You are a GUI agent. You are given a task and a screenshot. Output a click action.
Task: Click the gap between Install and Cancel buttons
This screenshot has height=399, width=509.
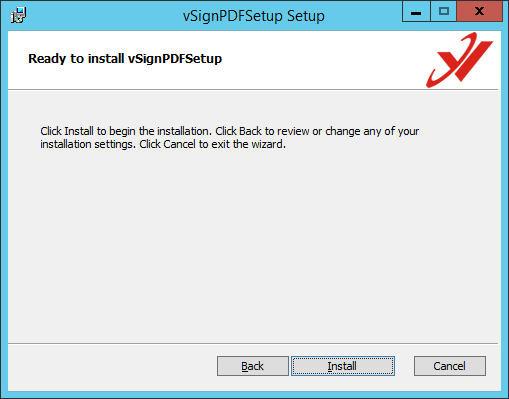click(x=404, y=366)
